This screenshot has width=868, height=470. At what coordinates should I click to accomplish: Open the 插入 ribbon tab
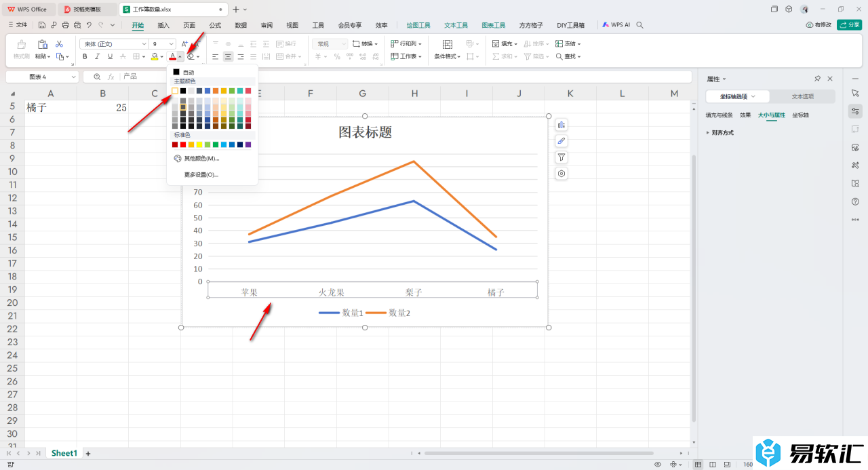(x=163, y=24)
